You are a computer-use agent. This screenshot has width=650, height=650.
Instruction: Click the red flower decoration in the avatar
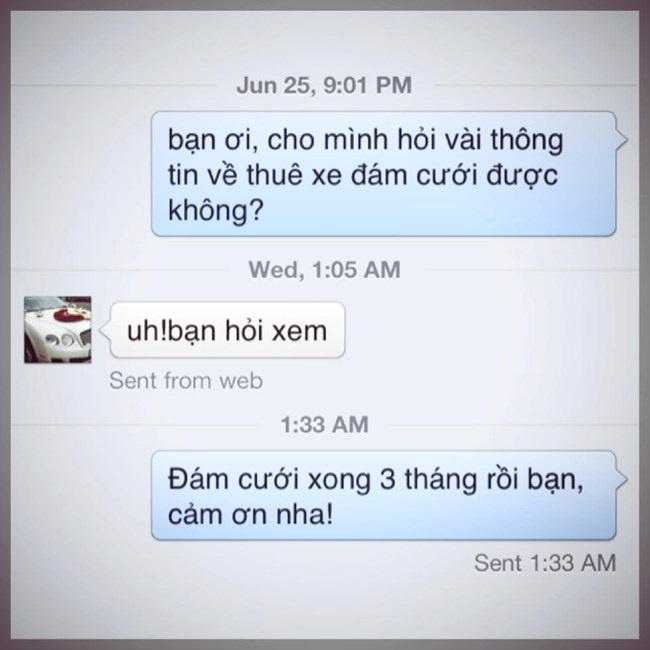[67, 314]
